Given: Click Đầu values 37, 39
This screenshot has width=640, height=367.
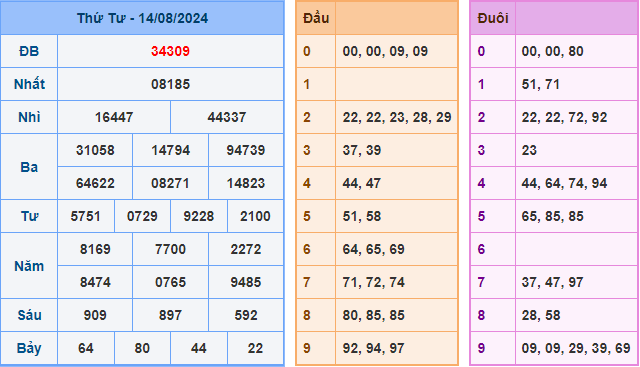Looking at the screenshot, I should point(362,150).
